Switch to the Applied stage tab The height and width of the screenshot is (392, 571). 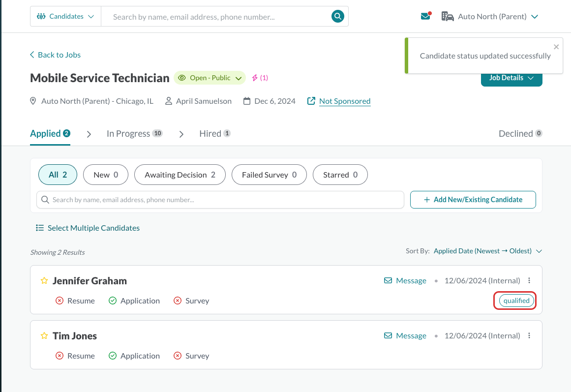(50, 134)
